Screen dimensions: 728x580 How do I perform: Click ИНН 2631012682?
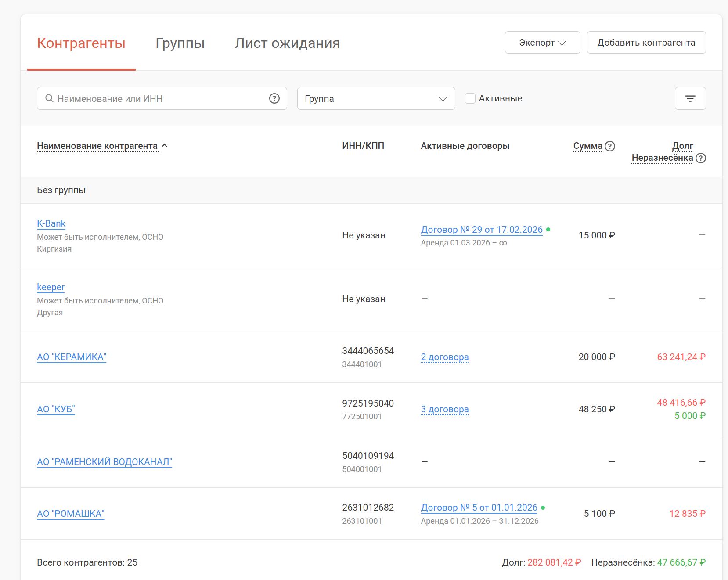[368, 508]
